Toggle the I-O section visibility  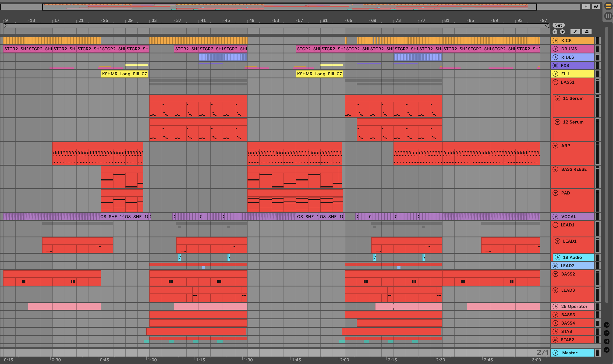pyautogui.click(x=606, y=325)
